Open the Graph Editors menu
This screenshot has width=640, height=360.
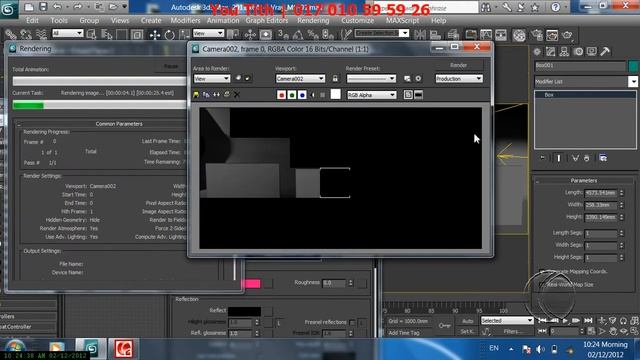coord(267,20)
